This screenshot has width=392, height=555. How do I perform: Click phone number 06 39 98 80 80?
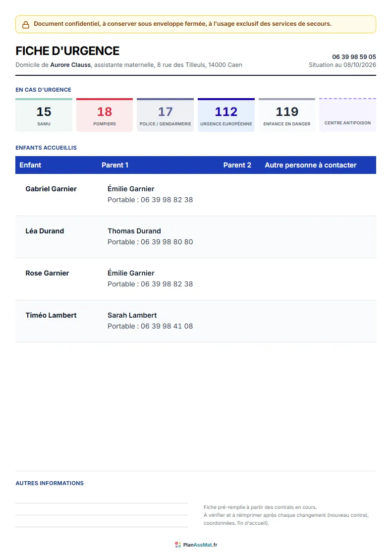[x=167, y=242]
